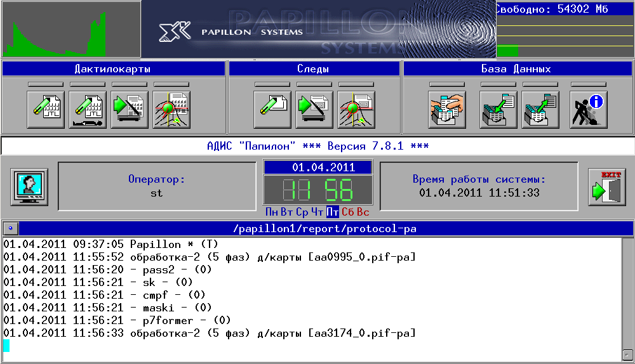Click the protocol window menu dot button

[11, 228]
